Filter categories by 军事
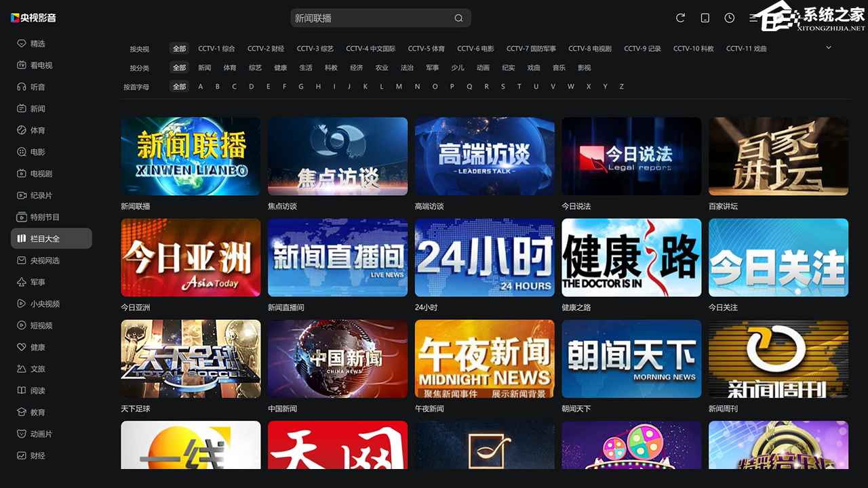This screenshot has height=488, width=868. [x=432, y=68]
